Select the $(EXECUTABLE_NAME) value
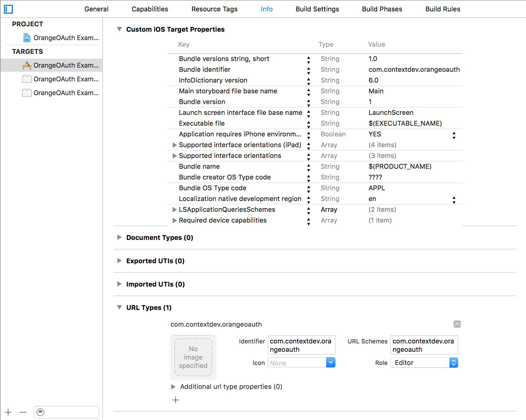Image resolution: width=526 pixels, height=420 pixels. pos(405,123)
